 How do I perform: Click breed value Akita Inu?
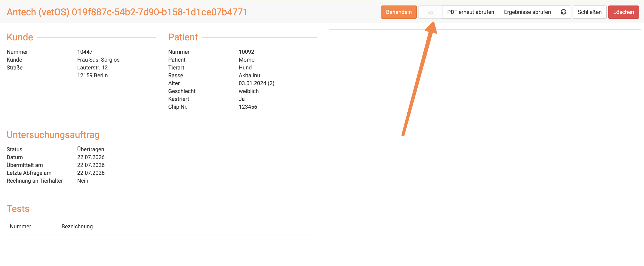pyautogui.click(x=249, y=75)
